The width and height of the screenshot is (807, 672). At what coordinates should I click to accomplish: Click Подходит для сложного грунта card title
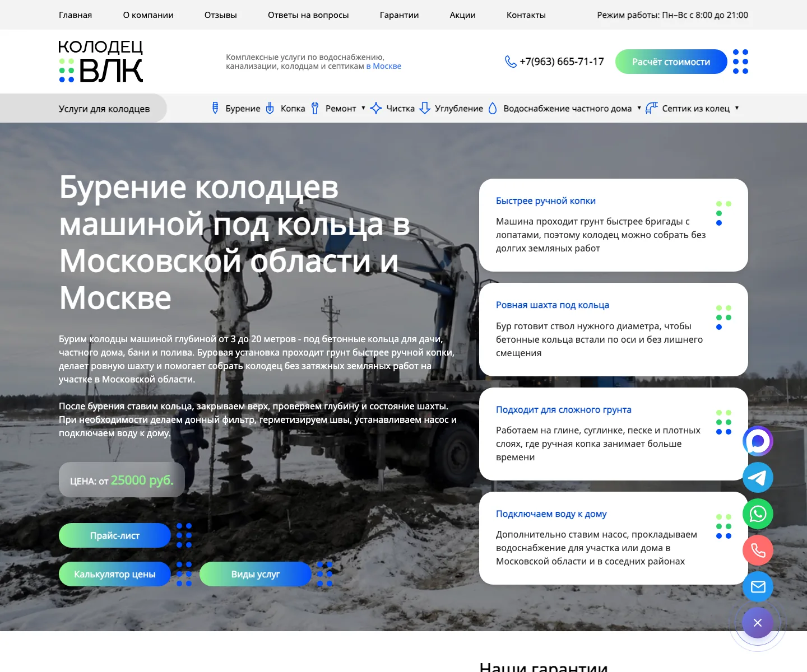coord(564,409)
